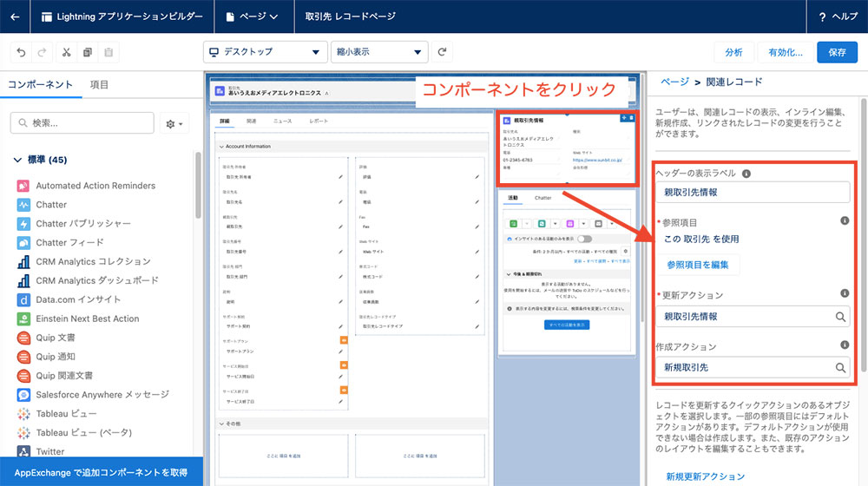Open the Help question mark icon
The width and height of the screenshot is (868, 486).
pyautogui.click(x=823, y=16)
